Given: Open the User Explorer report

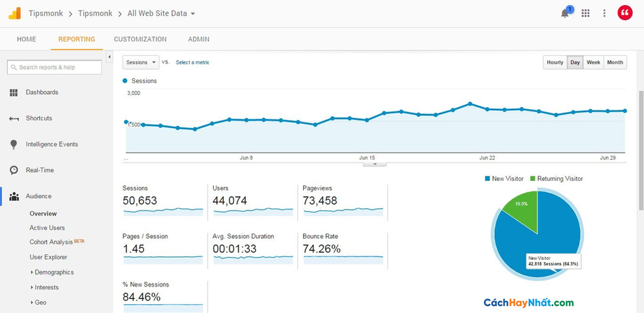Looking at the screenshot, I should 48,257.
